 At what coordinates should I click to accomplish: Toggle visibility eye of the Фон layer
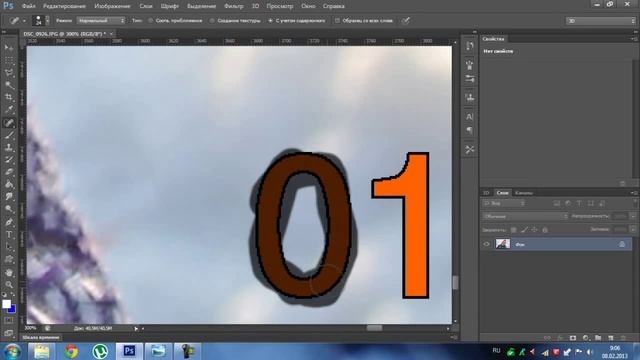[x=487, y=244]
